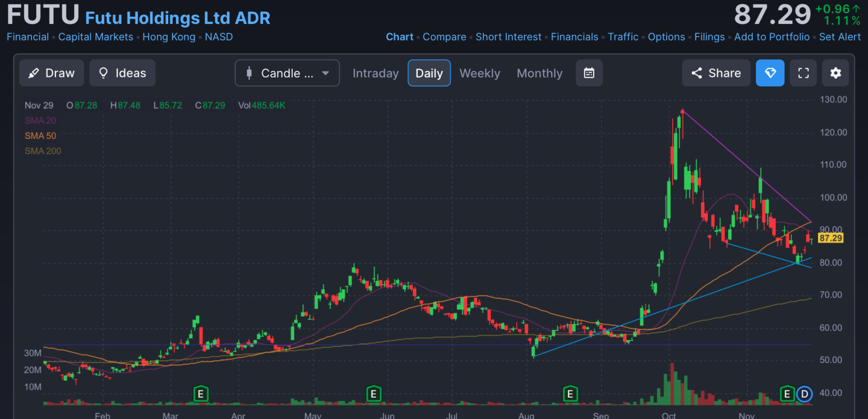The height and width of the screenshot is (419, 868).
Task: Open the Draw tool
Action: pos(52,73)
